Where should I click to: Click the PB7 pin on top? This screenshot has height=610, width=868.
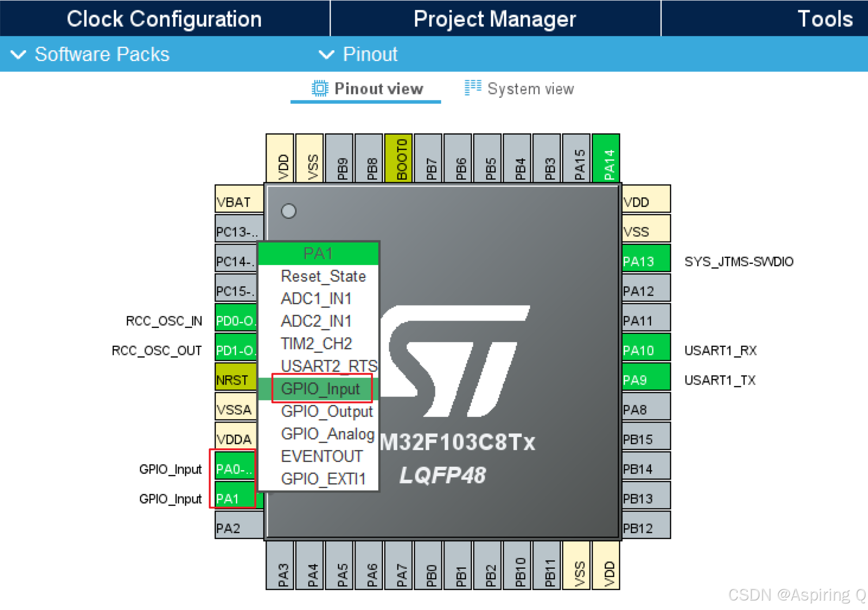coord(428,158)
